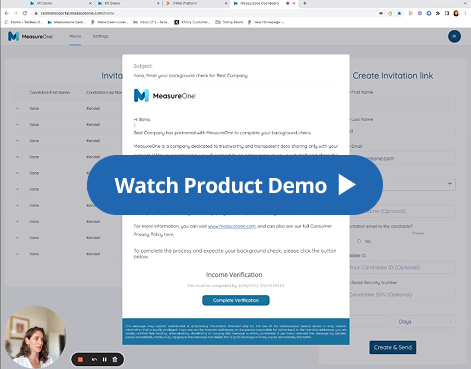Open the Inbox mail bookmark
Screen dimensions: 471x369
click(151, 22)
